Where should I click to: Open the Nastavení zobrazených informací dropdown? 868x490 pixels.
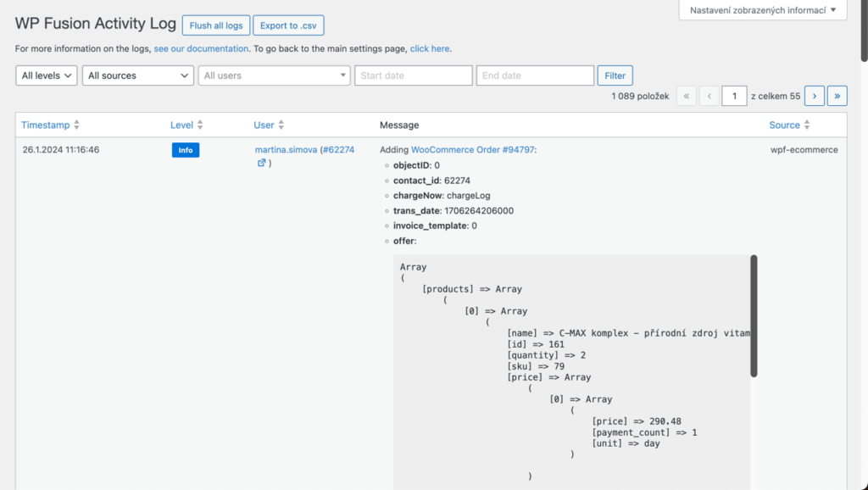tap(763, 10)
